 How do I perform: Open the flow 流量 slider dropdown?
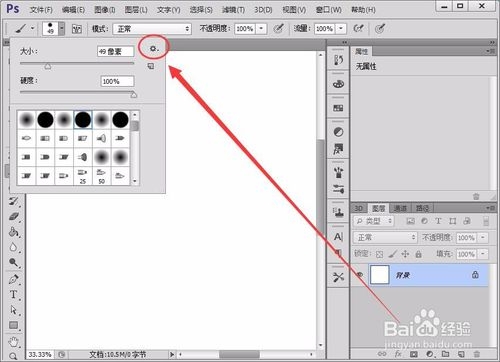pyautogui.click(x=341, y=29)
